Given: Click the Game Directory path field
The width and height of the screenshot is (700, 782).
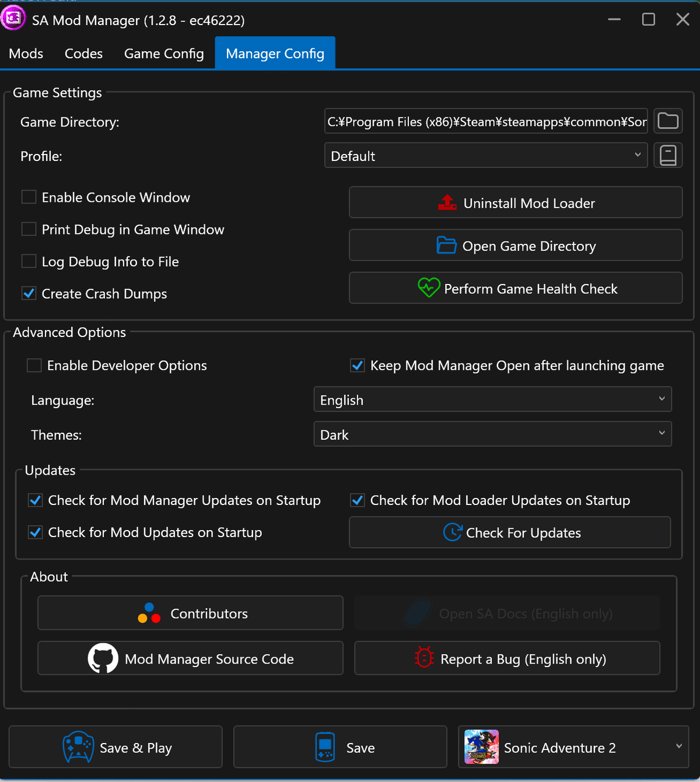Looking at the screenshot, I should click(485, 121).
